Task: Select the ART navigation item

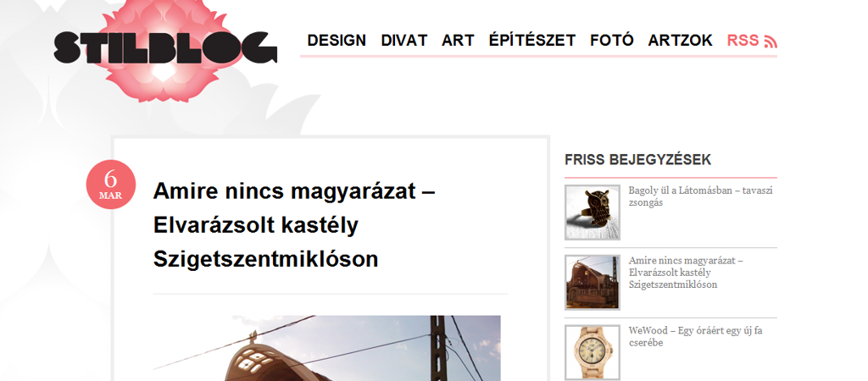Action: [x=458, y=41]
